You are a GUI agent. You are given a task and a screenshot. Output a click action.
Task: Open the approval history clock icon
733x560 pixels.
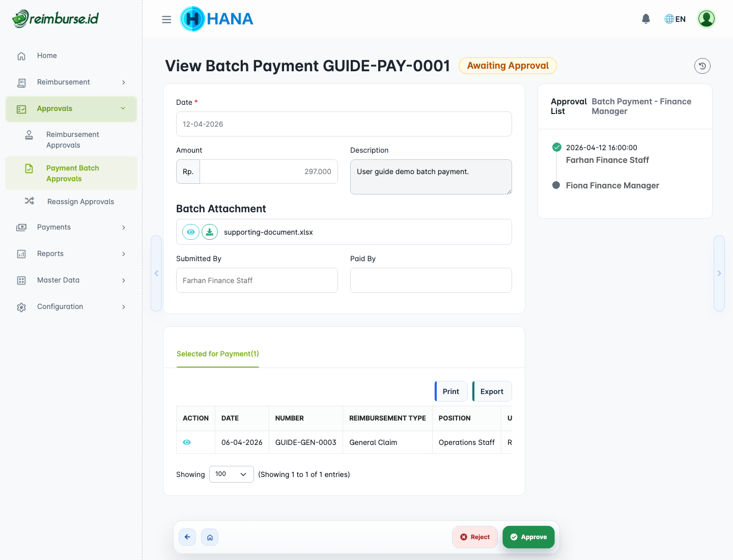pos(702,66)
